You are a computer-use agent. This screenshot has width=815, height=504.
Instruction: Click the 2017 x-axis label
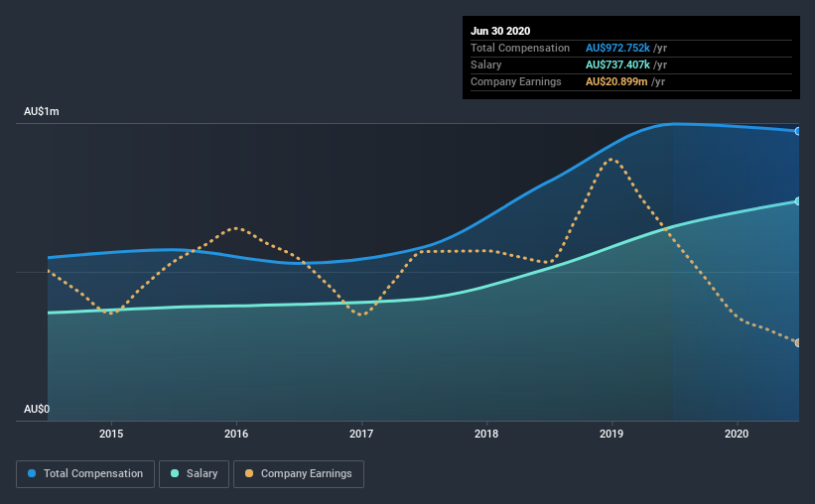[x=361, y=434]
